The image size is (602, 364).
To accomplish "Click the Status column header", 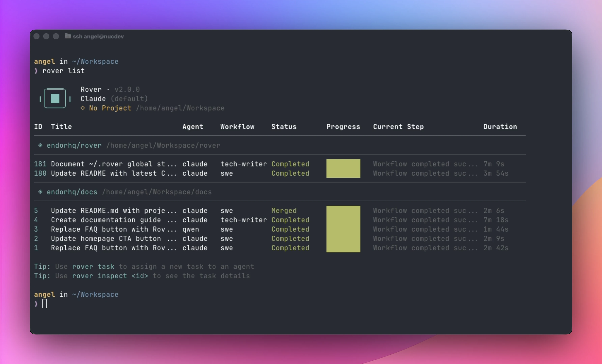I will pos(284,127).
